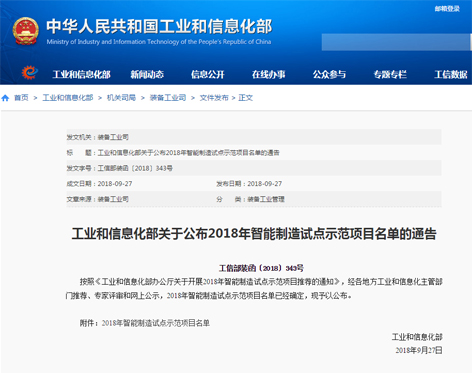Click 正文 breadcrumb item

246,98
